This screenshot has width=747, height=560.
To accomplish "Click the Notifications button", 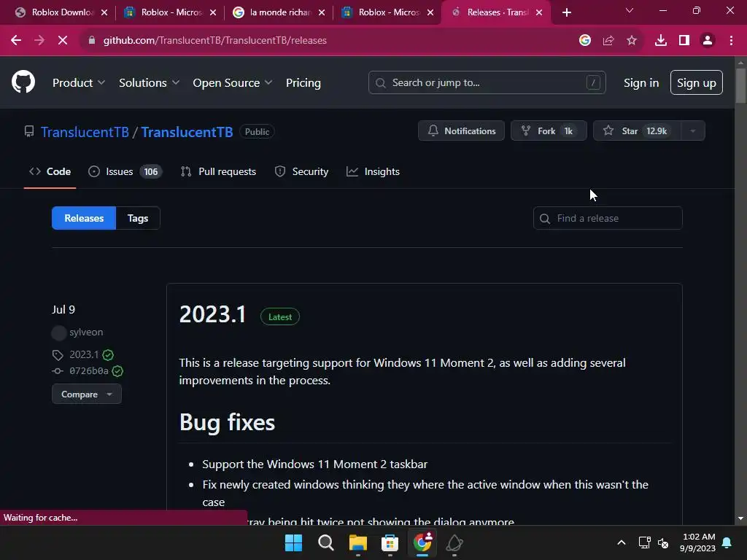I will click(461, 131).
